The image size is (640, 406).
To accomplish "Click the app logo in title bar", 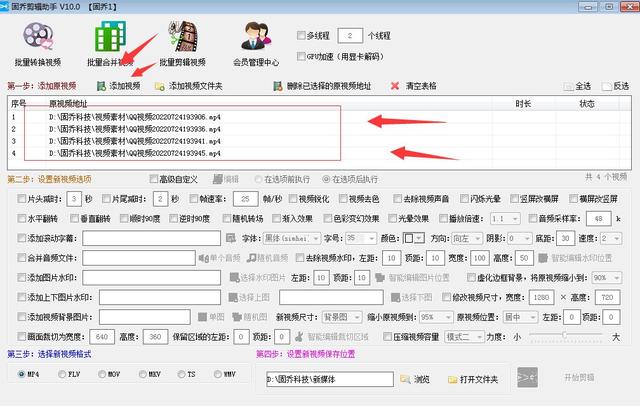I will point(4,6).
